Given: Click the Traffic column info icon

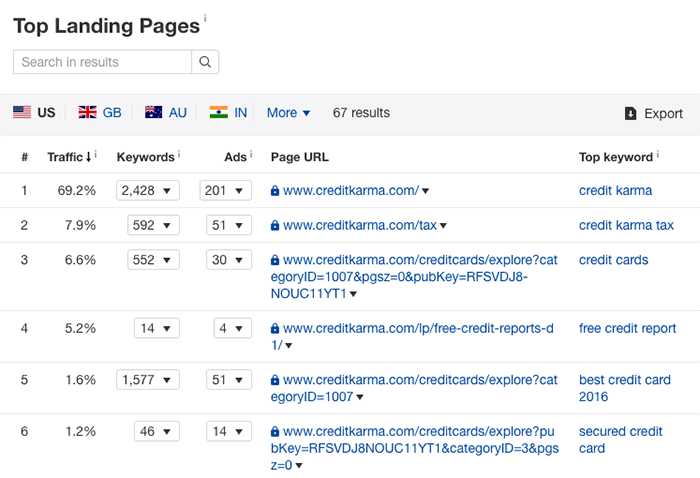Looking at the screenshot, I should pos(96,154).
